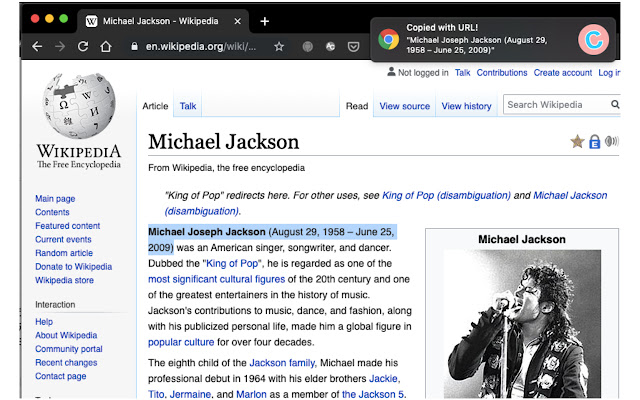Open the About Wikipedia link
This screenshot has width=640, height=400.
point(66,336)
